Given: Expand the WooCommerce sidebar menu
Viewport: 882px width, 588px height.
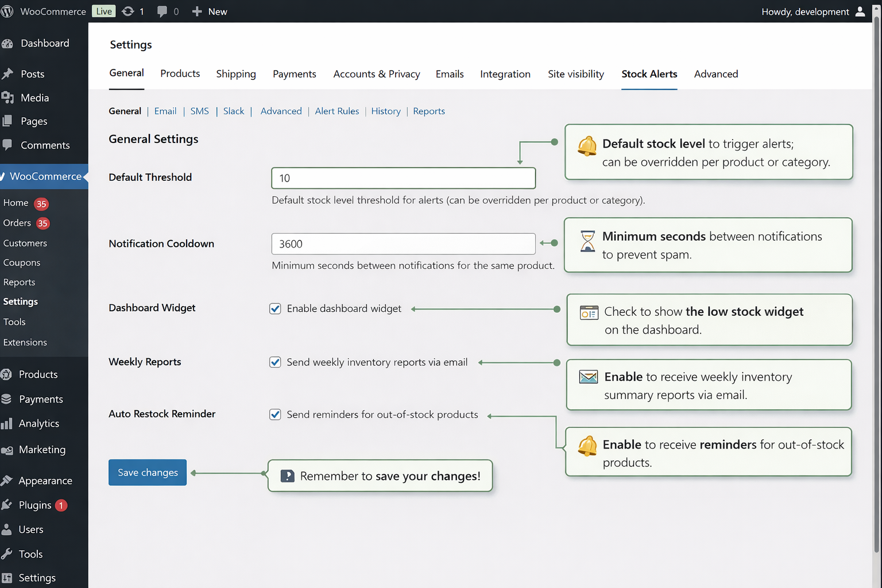Looking at the screenshot, I should (45, 176).
